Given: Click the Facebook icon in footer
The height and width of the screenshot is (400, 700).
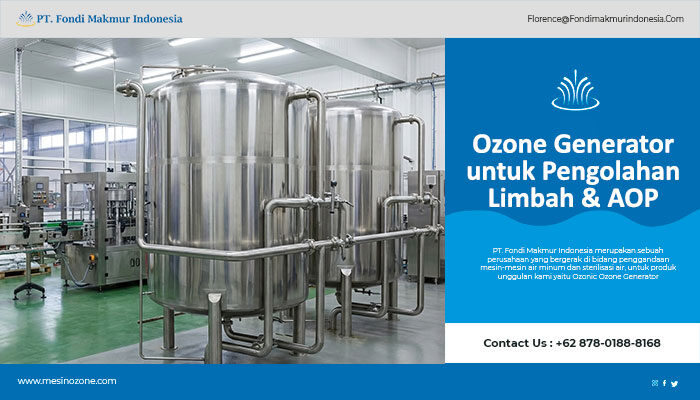Looking at the screenshot, I should coord(664,383).
